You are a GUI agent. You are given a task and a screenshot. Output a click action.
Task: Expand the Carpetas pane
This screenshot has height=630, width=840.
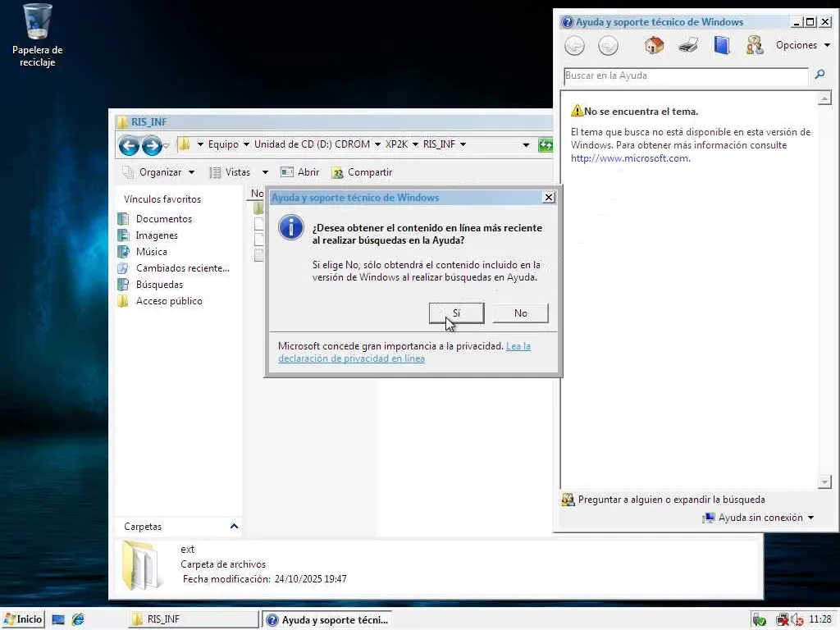(234, 527)
